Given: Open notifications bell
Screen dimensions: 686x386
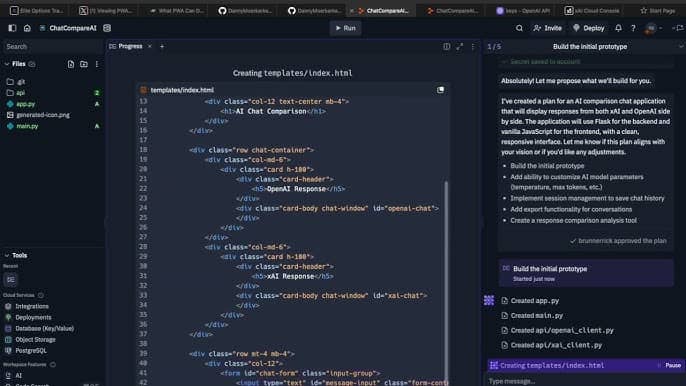Looking at the screenshot, I should point(618,28).
